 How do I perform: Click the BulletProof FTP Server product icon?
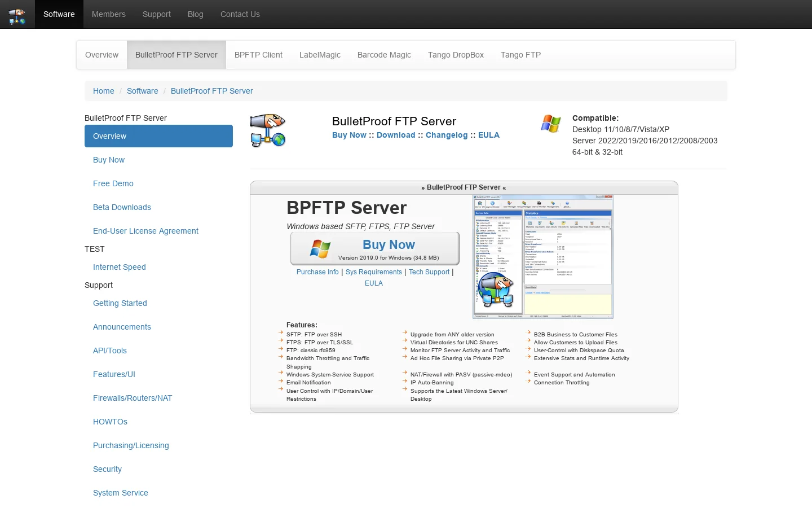tap(268, 130)
